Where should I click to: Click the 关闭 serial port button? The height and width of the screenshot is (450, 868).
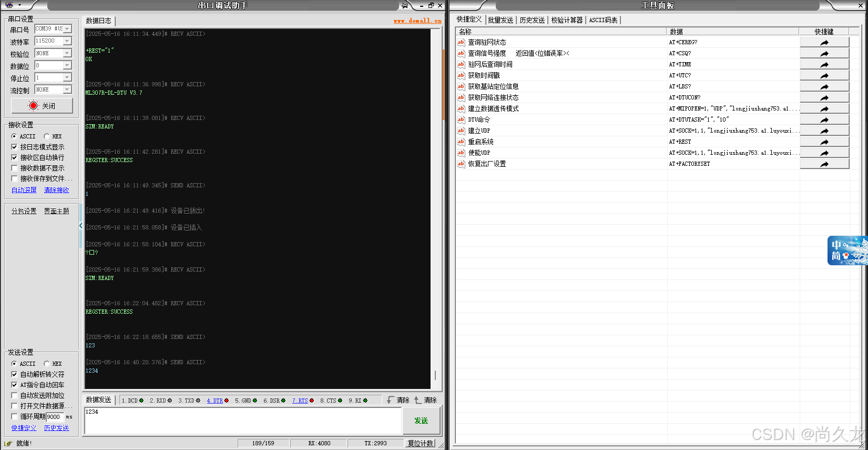pyautogui.click(x=42, y=106)
